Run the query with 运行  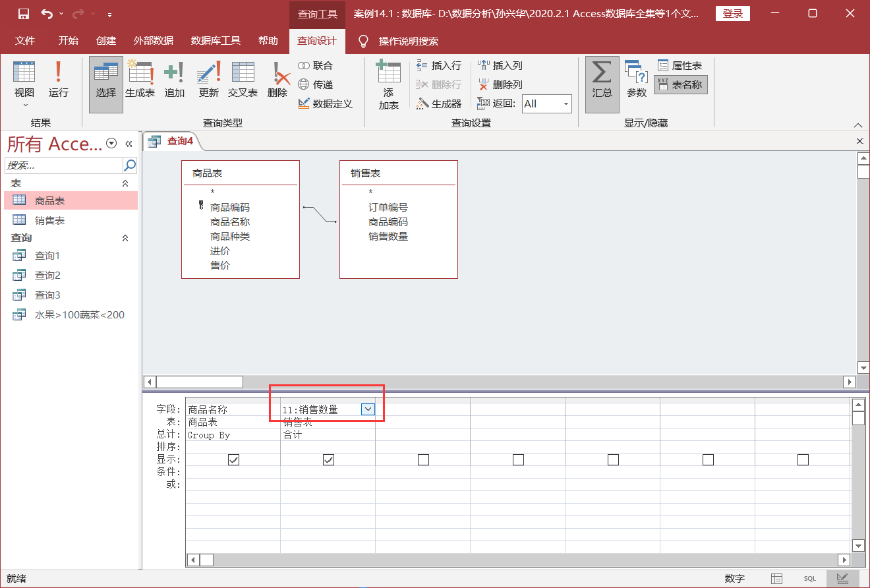tap(58, 80)
